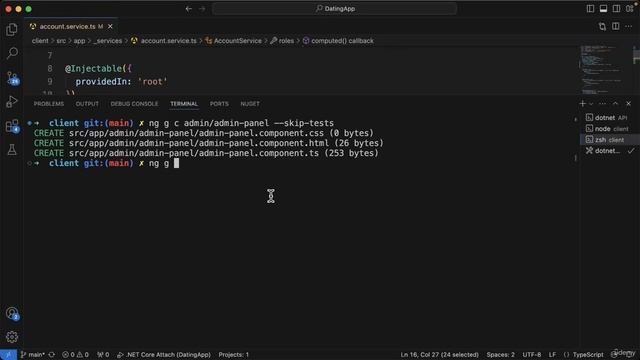
Task: Open the Extensions view
Action: 12,126
